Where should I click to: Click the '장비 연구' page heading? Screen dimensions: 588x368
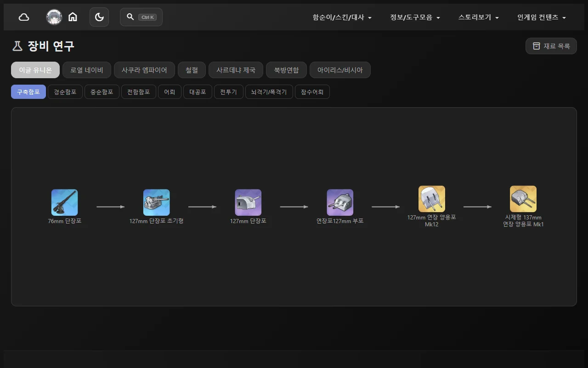pyautogui.click(x=51, y=46)
